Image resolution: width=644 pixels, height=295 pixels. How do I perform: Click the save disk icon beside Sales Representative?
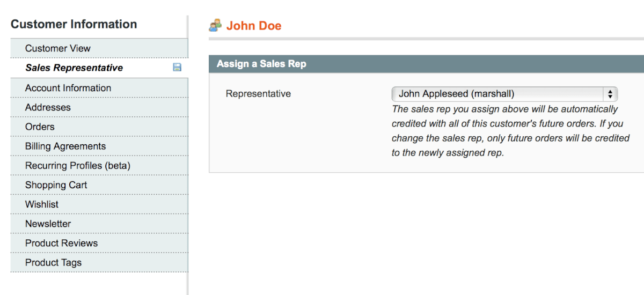(177, 68)
